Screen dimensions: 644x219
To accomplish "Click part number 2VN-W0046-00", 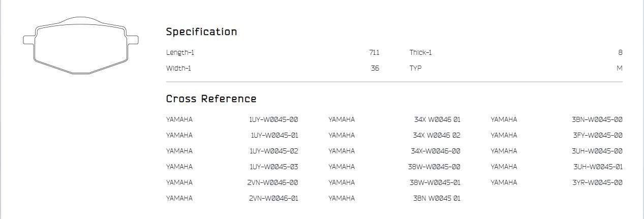I will (272, 183).
